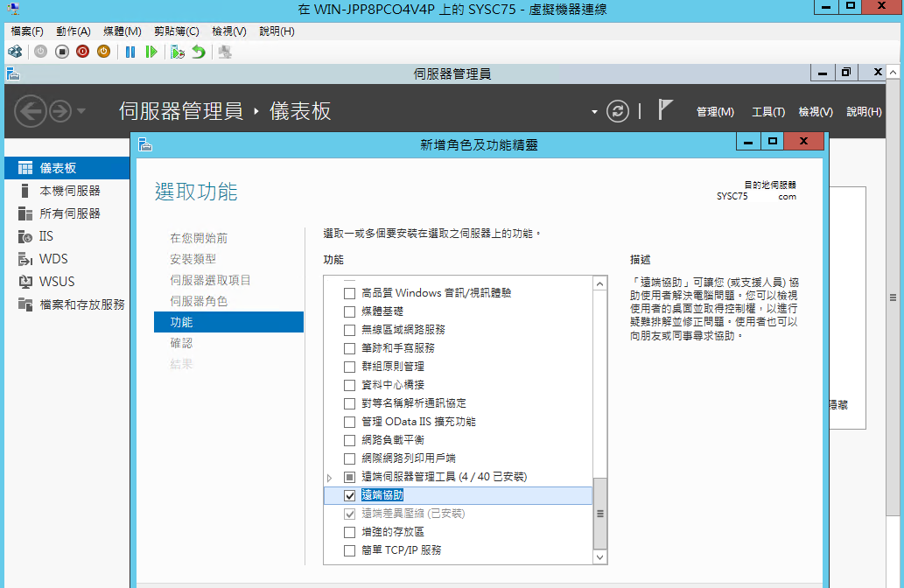Open 儀表板 in the Server Manager sidebar
This screenshot has width=904, height=588.
pyautogui.click(x=67, y=168)
